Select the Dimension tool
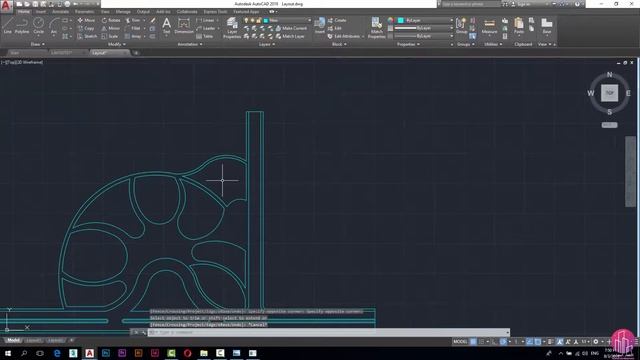 click(x=184, y=26)
